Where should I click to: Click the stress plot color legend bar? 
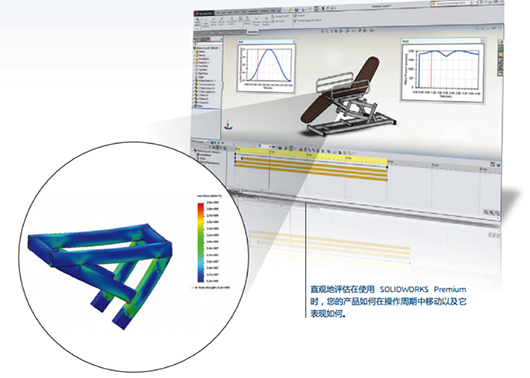point(201,242)
